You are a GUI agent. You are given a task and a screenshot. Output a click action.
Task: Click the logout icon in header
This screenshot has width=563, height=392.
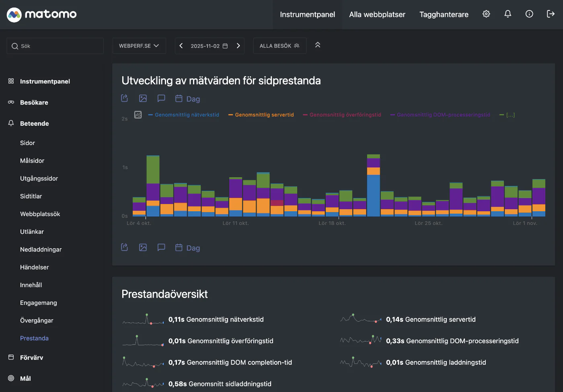[551, 14]
